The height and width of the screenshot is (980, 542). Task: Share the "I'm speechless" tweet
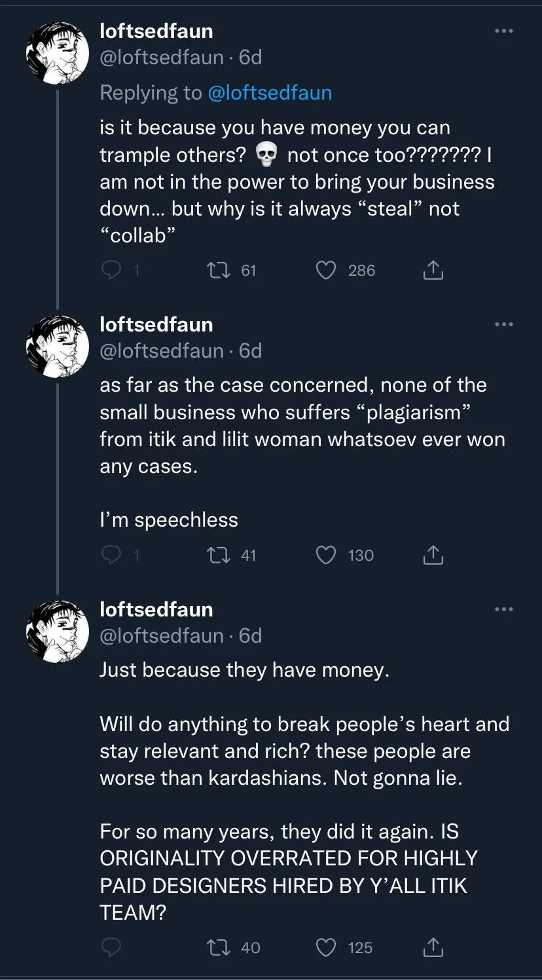(x=433, y=556)
